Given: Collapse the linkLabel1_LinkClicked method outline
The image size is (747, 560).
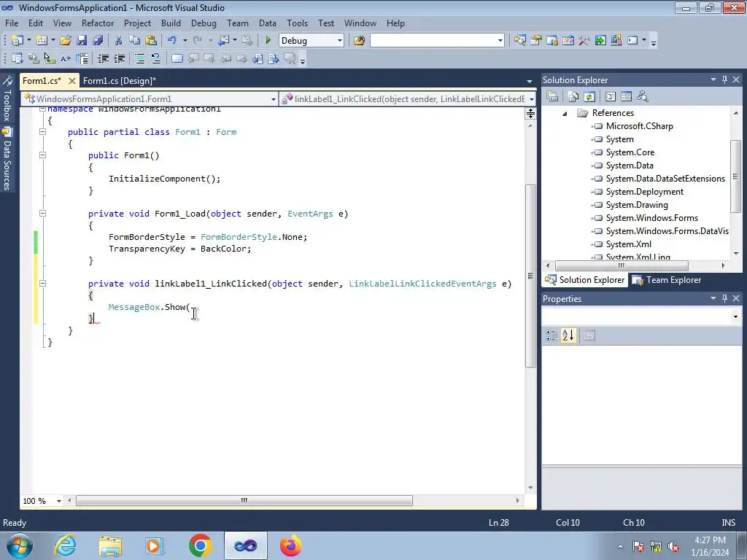Looking at the screenshot, I should tap(42, 284).
